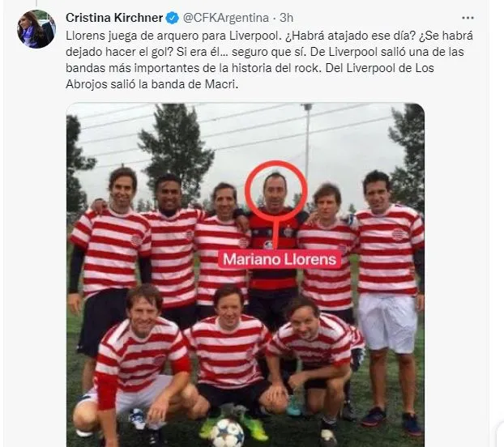This screenshot has width=504, height=447.
Task: Click the thread connector line above the avatar
Action: [36, 3]
